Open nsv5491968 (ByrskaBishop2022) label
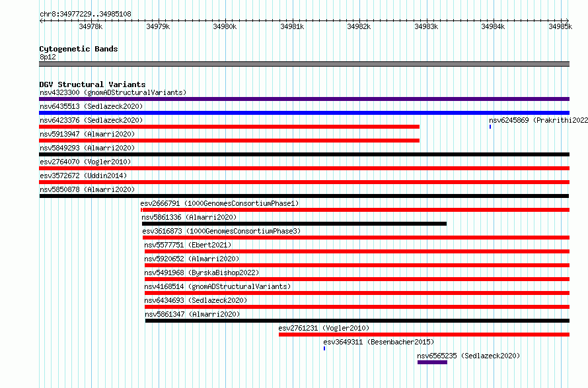 pos(202,273)
